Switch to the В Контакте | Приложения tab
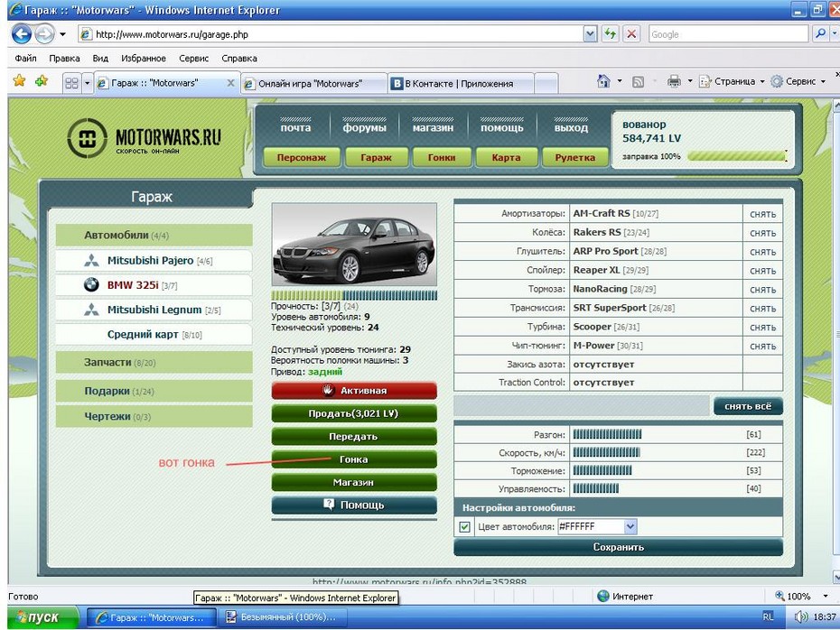This screenshot has height=630, width=840. 460,84
